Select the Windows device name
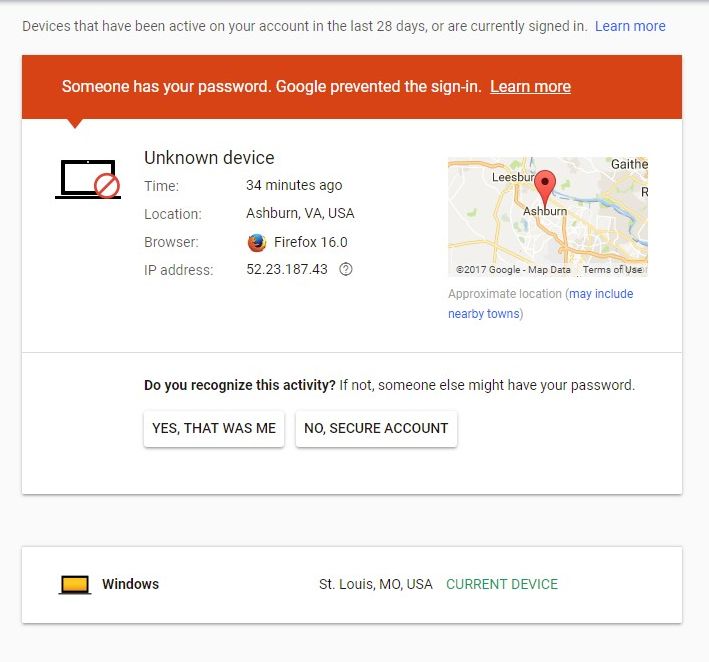This screenshot has height=662, width=709. coord(130,584)
